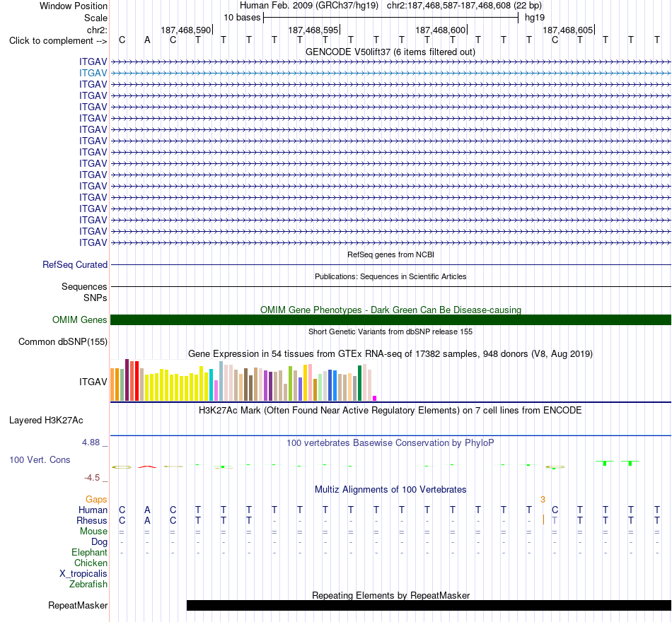672x622 pixels.
Task: Click the ITGAV label beside GTEx chart
Action: 93,382
